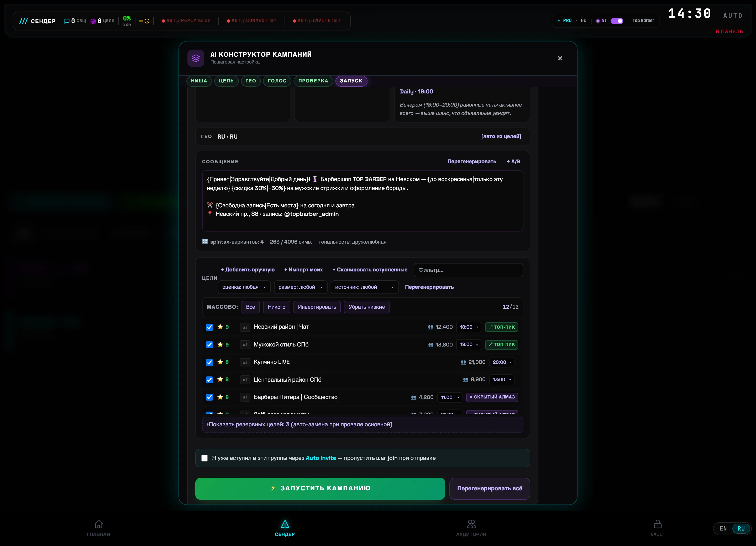Regenerate the message text
Viewport: 756px width, 546px height.
(472, 161)
